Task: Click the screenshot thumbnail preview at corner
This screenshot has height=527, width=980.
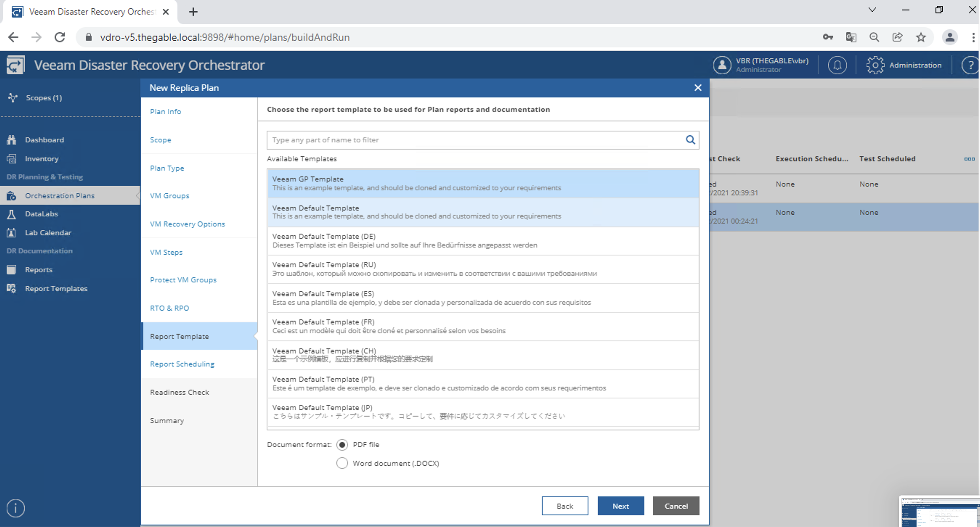Action: 940,511
